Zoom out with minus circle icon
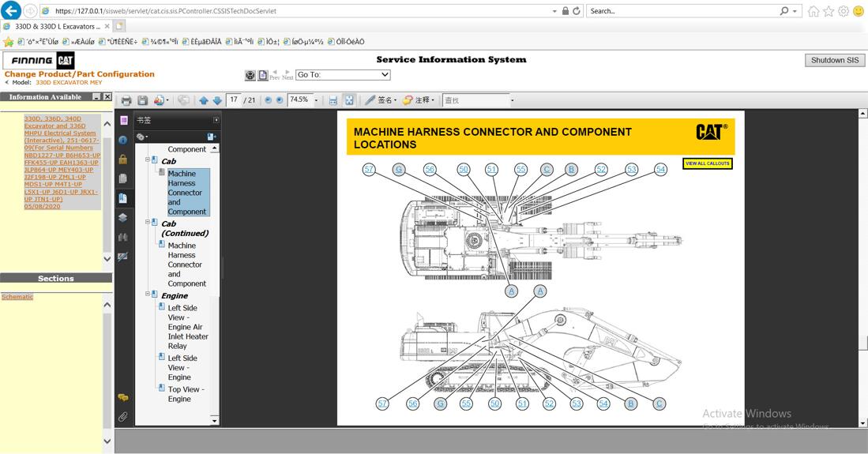Image resolution: width=868 pixels, height=454 pixels. pos(269,100)
